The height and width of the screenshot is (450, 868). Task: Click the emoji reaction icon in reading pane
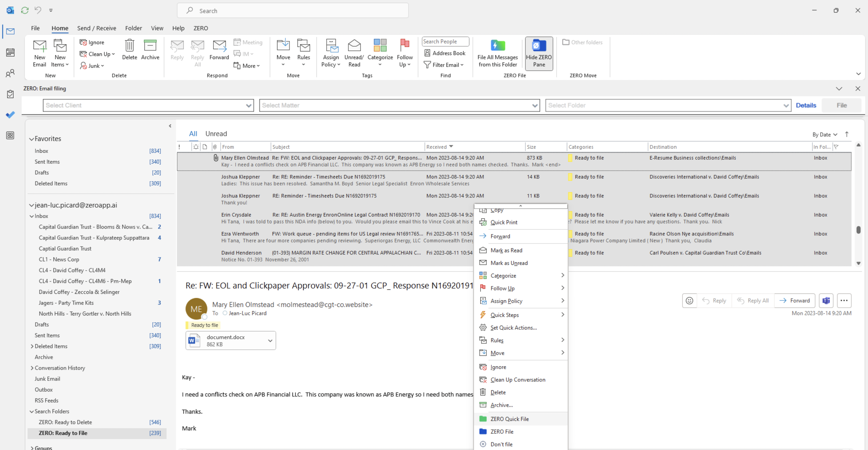689,301
